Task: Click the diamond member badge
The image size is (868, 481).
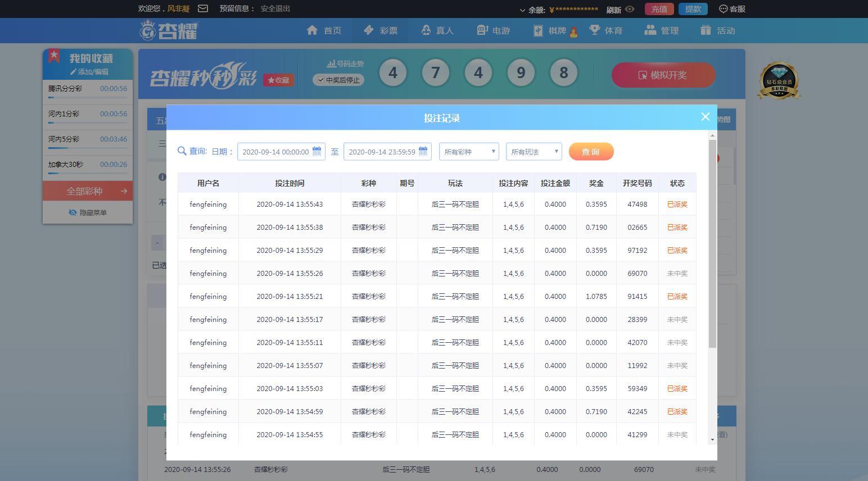Action: (x=779, y=80)
